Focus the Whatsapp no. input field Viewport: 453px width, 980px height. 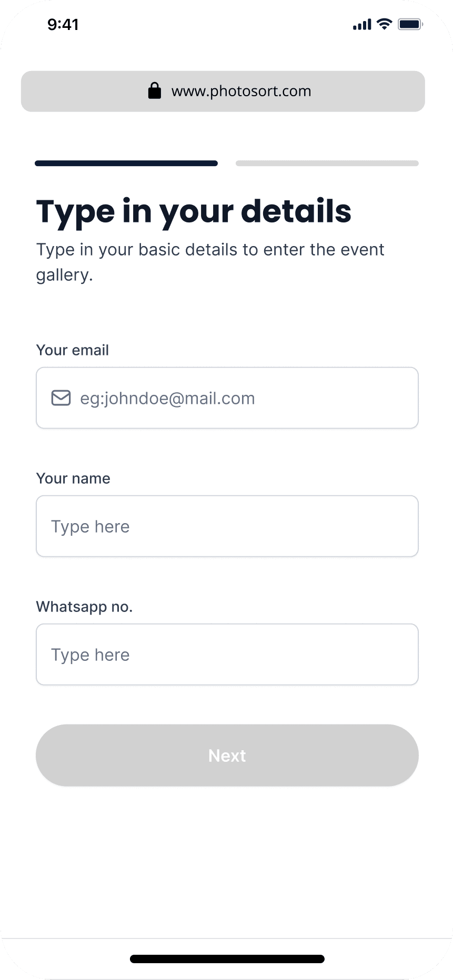[x=227, y=655]
